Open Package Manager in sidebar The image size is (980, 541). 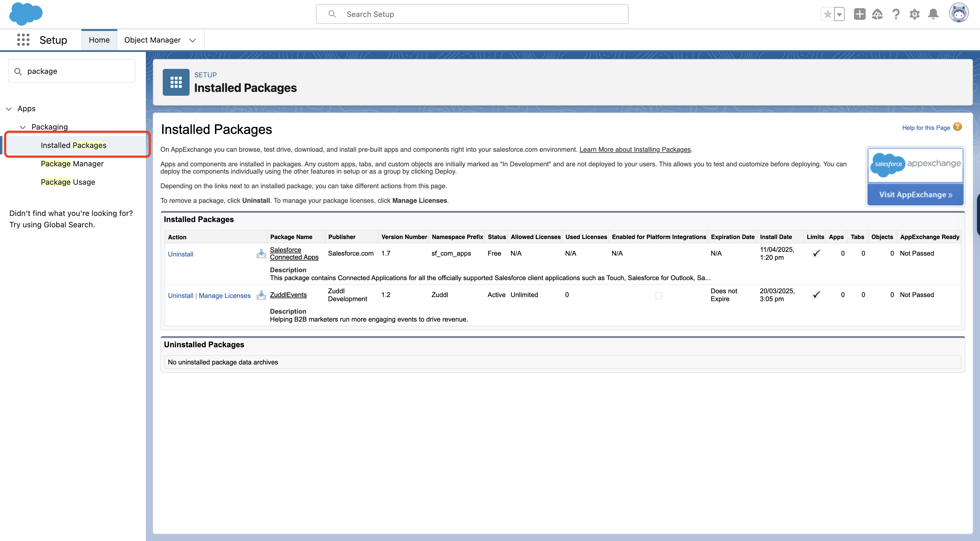coord(72,164)
